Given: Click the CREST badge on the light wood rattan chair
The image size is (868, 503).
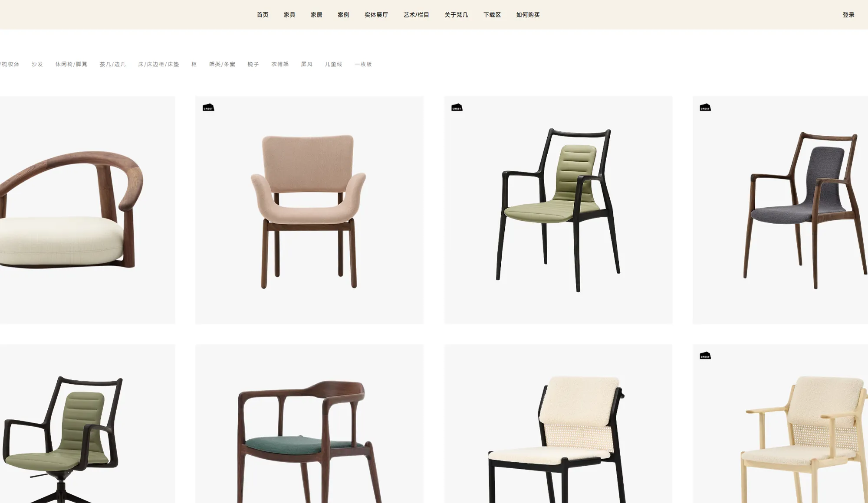Looking at the screenshot, I should (x=705, y=356).
